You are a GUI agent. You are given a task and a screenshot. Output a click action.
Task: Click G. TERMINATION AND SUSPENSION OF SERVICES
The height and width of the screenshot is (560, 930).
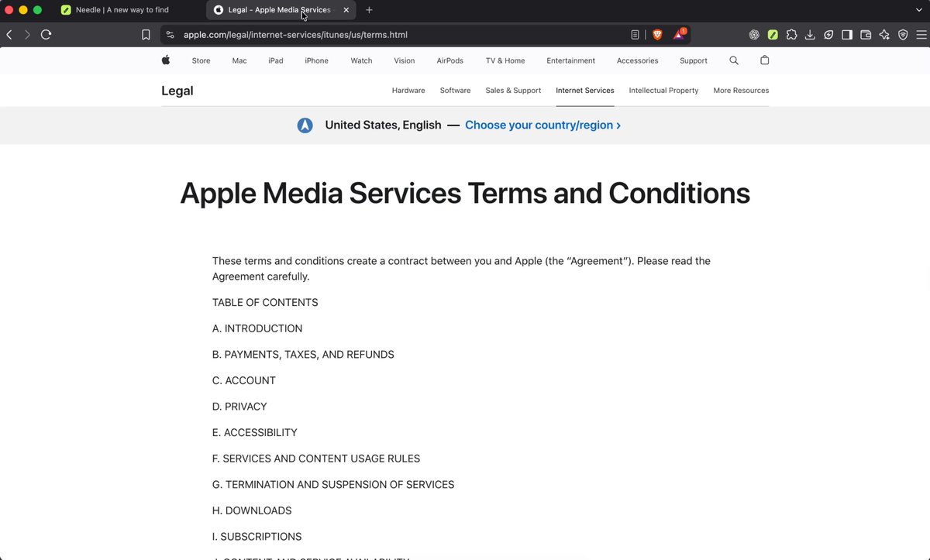coord(333,485)
